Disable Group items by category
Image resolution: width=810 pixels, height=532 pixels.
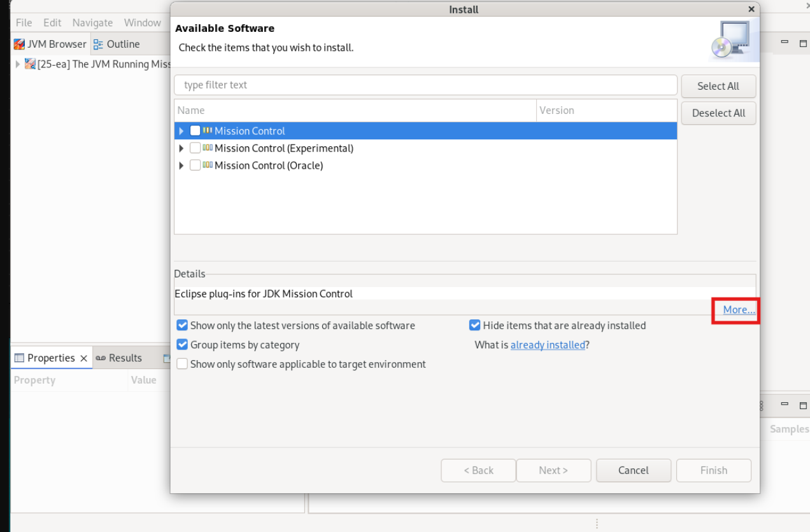point(182,345)
